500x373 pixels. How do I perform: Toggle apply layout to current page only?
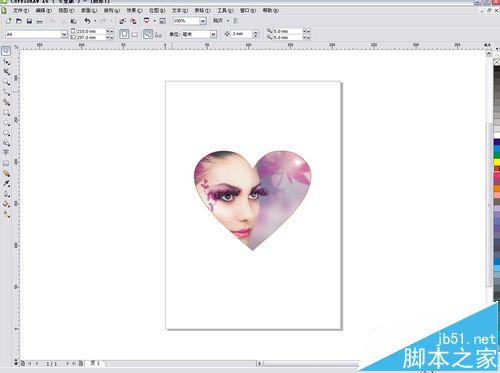coord(159,34)
